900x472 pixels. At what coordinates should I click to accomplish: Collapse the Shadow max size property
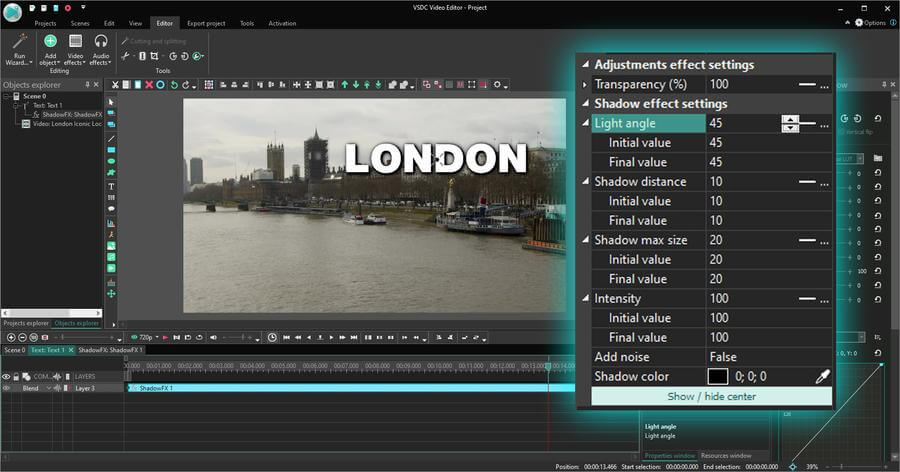tap(585, 239)
